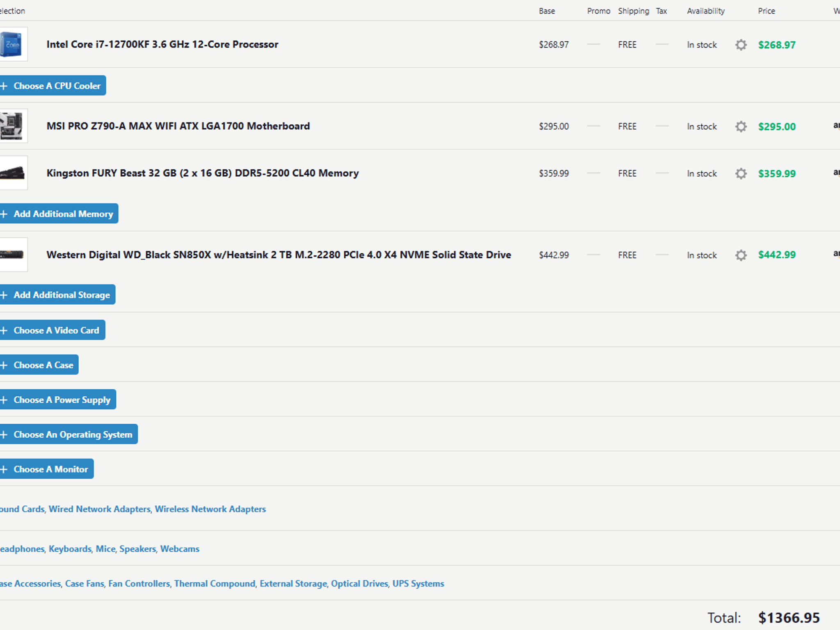Open Thermal Compound category link
Viewport: 840px width, 630px height.
click(215, 584)
